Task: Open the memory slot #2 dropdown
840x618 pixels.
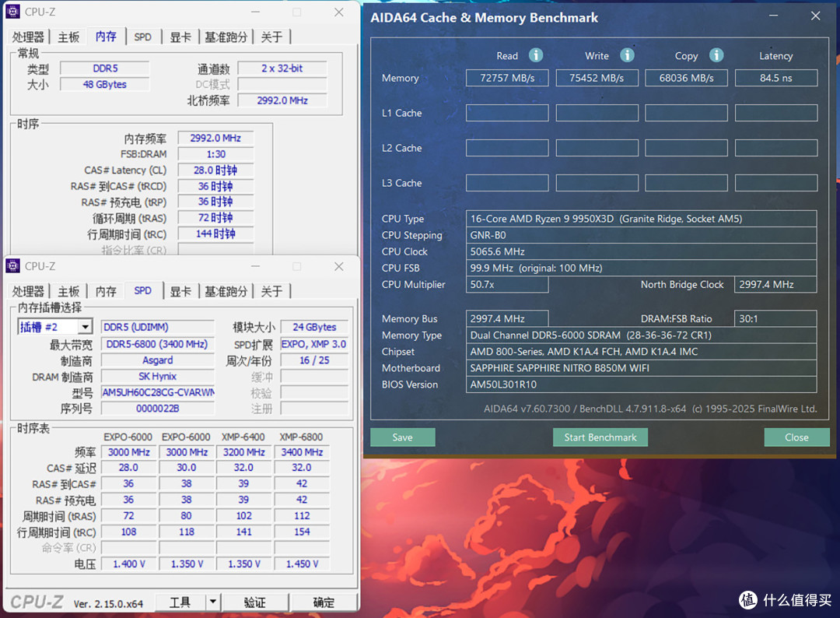Action: pyautogui.click(x=85, y=327)
